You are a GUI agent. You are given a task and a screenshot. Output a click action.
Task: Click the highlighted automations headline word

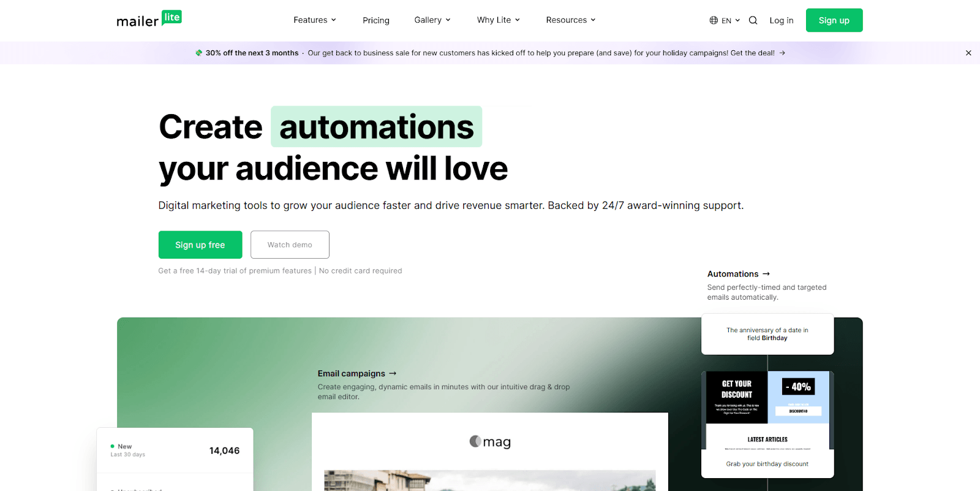pos(377,127)
